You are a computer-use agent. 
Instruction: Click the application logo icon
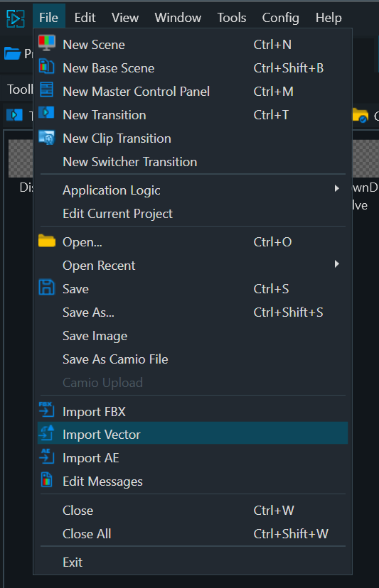pos(16,18)
